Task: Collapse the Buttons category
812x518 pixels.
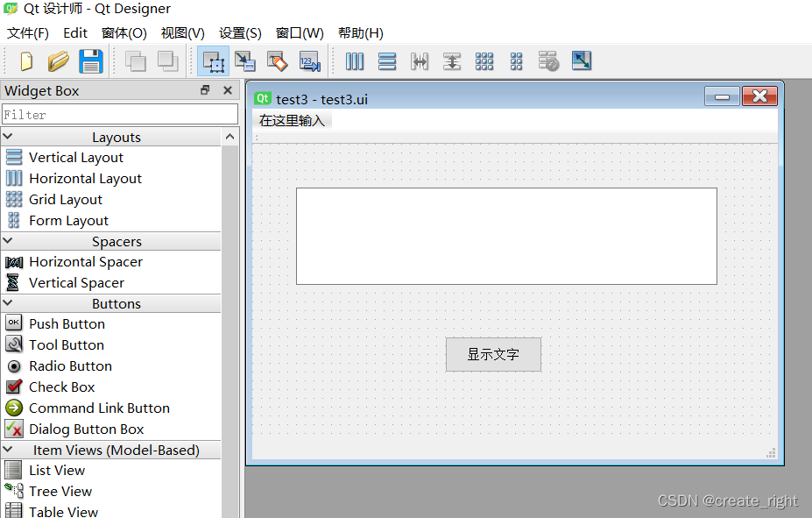Action: pyautogui.click(x=8, y=303)
